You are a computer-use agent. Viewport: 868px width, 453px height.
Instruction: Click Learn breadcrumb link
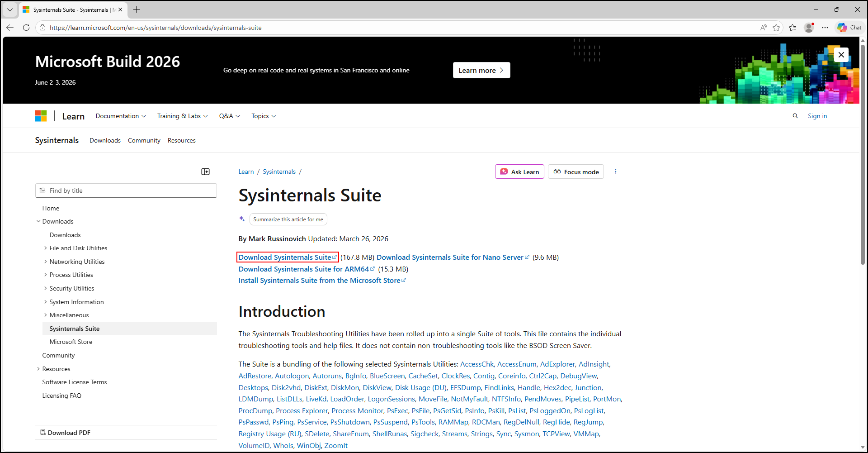(x=246, y=172)
